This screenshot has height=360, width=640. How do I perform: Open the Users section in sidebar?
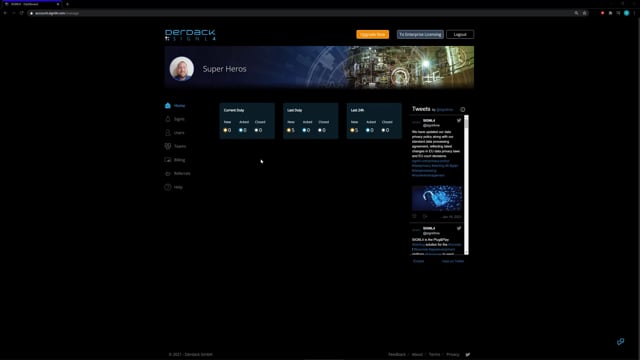pyautogui.click(x=175, y=133)
